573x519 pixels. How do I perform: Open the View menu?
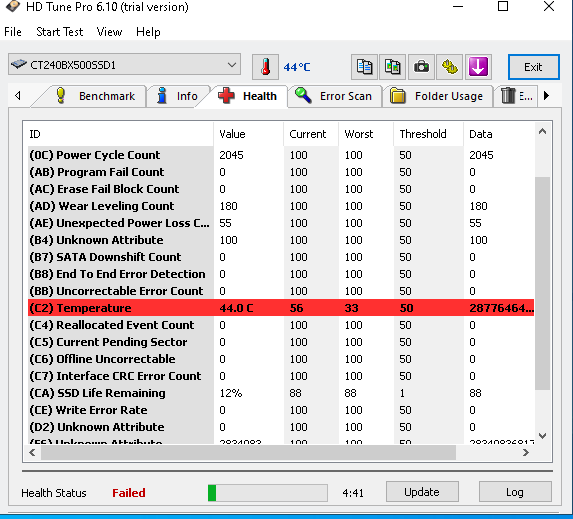pos(109,32)
